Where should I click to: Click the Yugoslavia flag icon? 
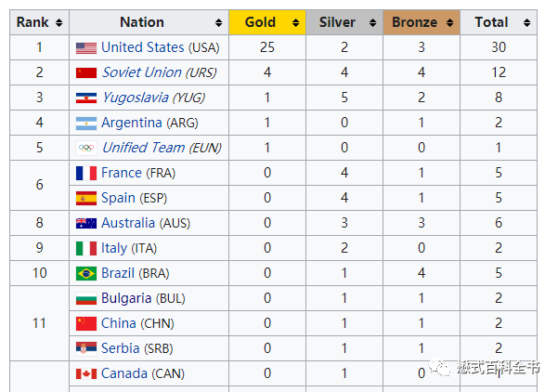click(x=86, y=98)
